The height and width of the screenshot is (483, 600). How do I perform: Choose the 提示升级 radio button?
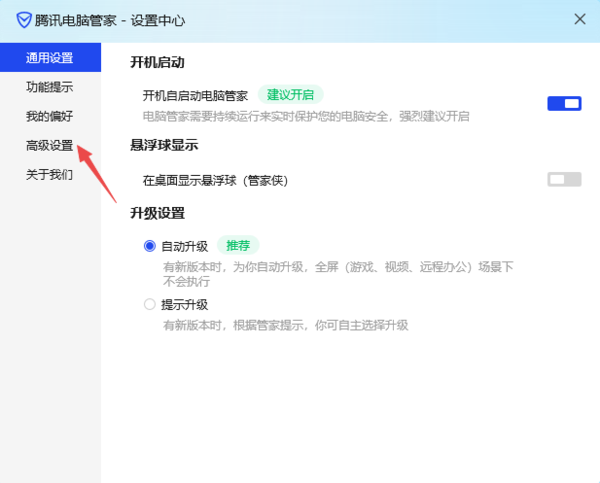150,304
